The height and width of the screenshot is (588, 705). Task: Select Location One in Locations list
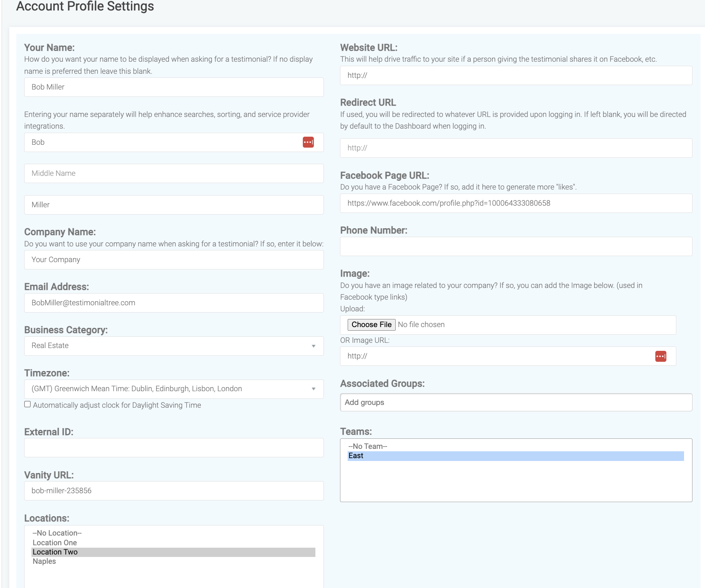click(173, 543)
